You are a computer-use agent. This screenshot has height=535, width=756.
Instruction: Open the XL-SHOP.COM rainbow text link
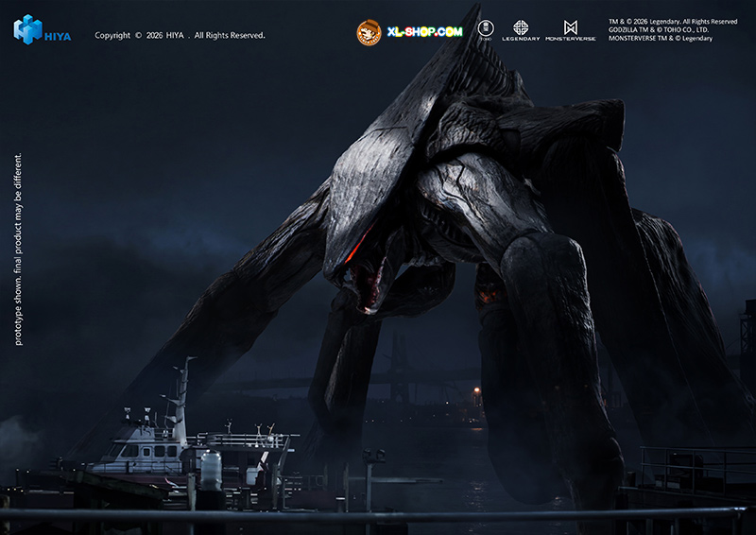(424, 32)
